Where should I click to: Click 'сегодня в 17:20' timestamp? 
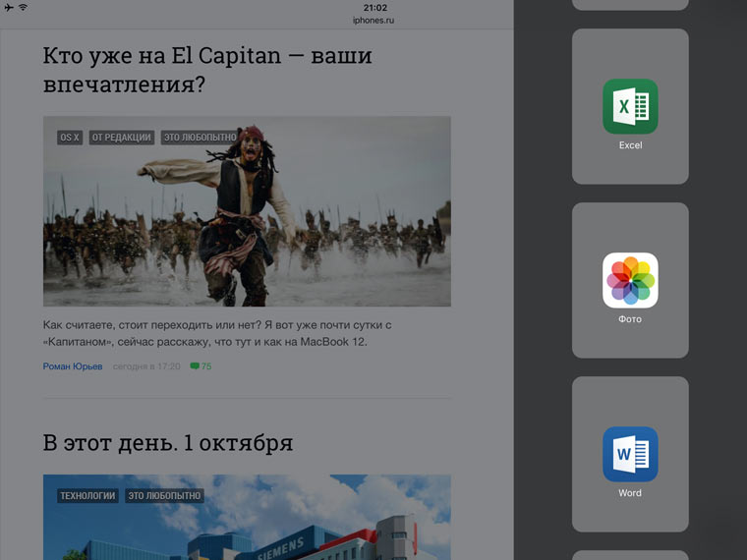pyautogui.click(x=146, y=366)
